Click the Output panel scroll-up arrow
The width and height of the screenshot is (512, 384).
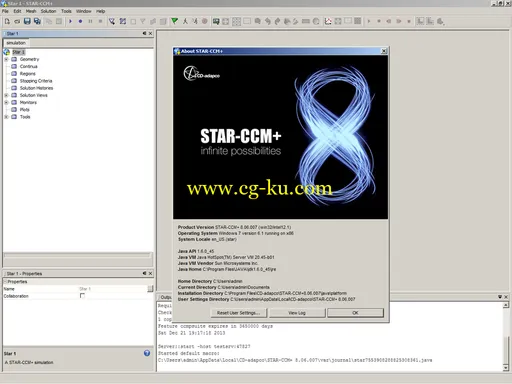click(x=506, y=305)
